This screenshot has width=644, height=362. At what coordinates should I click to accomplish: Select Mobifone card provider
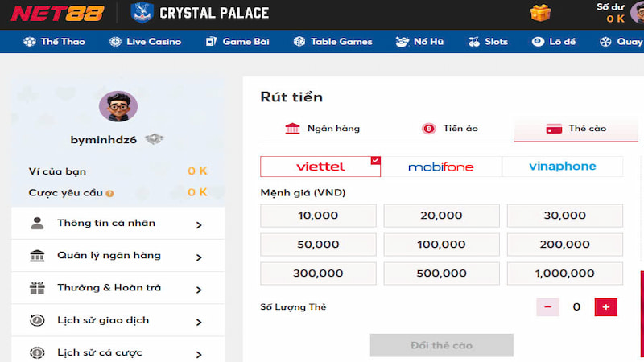(x=441, y=167)
